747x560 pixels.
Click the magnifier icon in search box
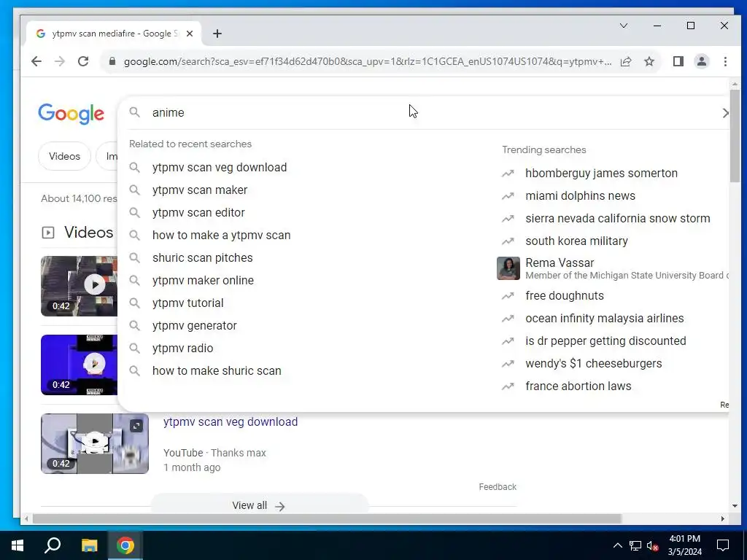135,112
